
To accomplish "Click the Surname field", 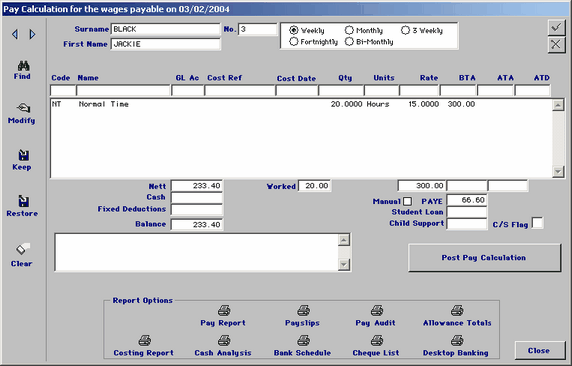I will click(165, 29).
